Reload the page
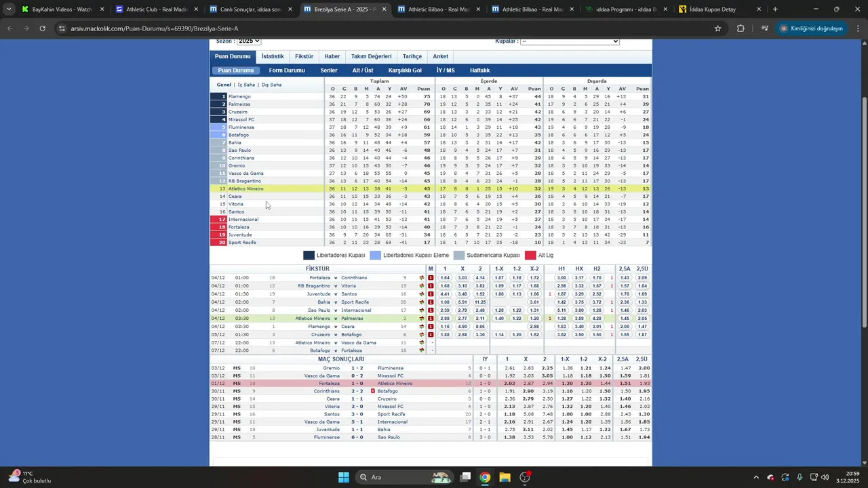 click(x=42, y=28)
